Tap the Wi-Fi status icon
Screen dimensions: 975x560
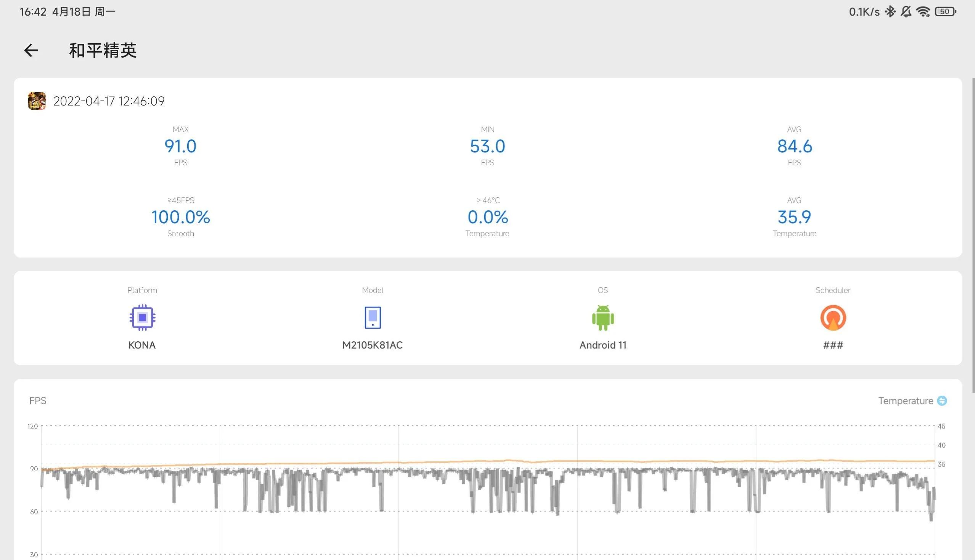pos(923,12)
